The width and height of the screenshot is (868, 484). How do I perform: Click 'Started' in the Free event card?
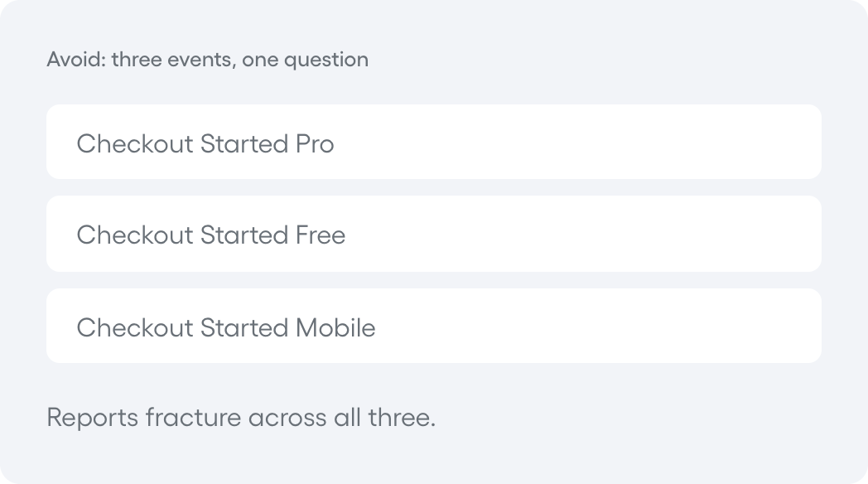pyautogui.click(x=244, y=235)
